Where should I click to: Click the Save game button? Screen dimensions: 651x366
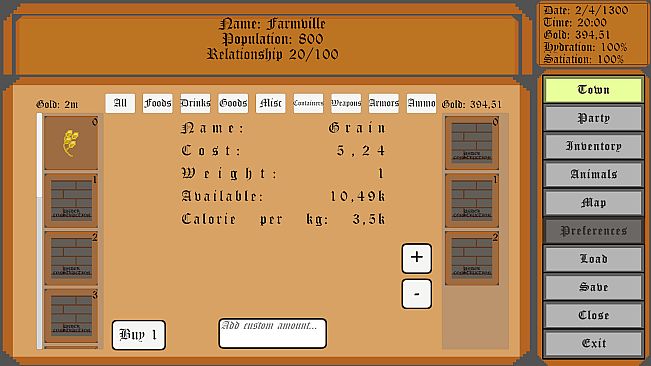click(x=593, y=287)
